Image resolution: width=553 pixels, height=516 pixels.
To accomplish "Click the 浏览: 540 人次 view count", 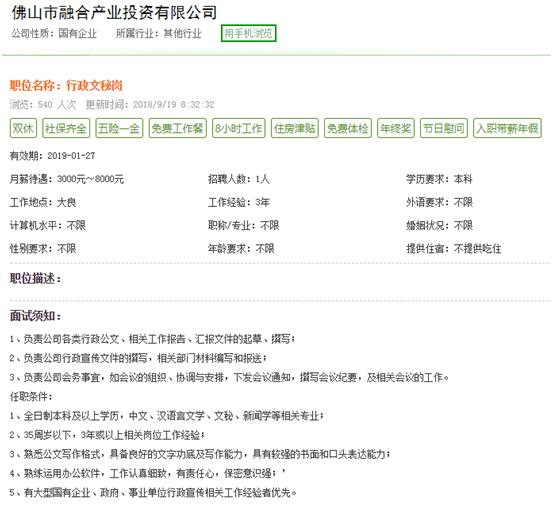I will click(43, 104).
